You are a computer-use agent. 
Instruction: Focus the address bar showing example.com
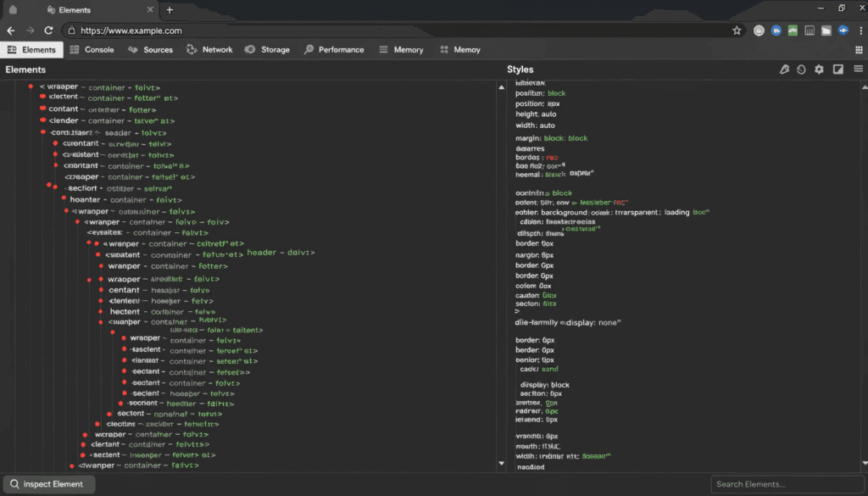coord(404,31)
